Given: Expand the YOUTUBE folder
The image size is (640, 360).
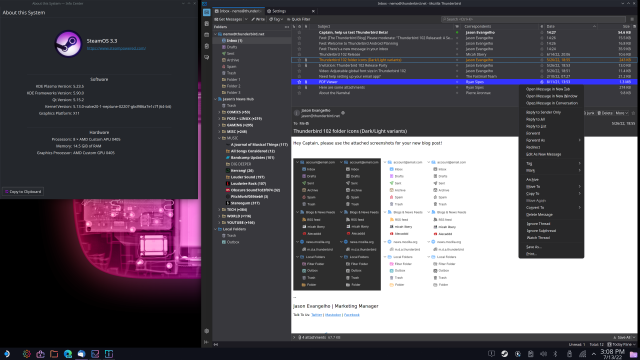Looking at the screenshot, I should tap(219, 223).
